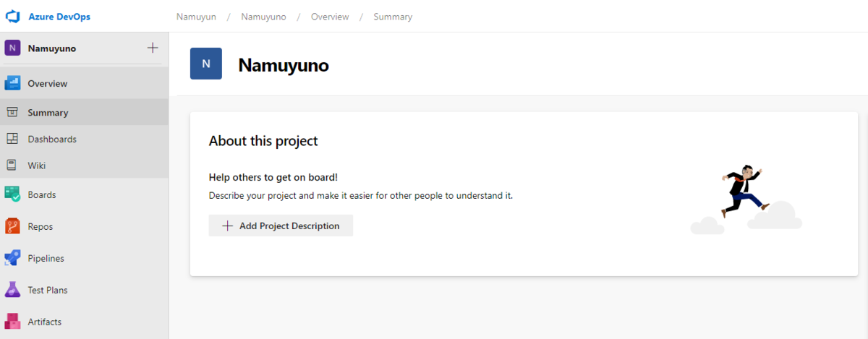Click the Add Project Description button
This screenshot has height=339, width=868.
coord(281,226)
